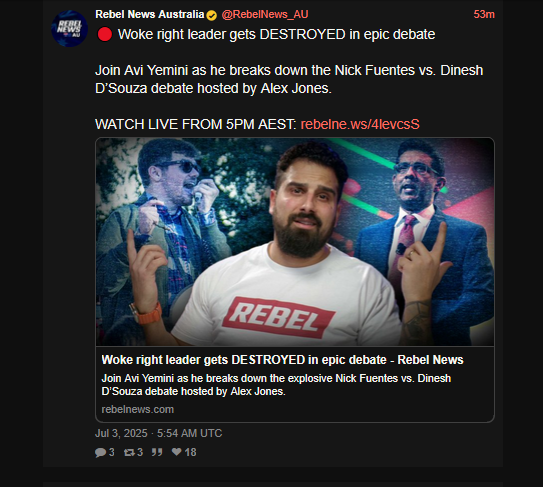Click the tweet headline text about DESTROYED
Screen dimensions: 543x487
pyautogui.click(x=276, y=35)
